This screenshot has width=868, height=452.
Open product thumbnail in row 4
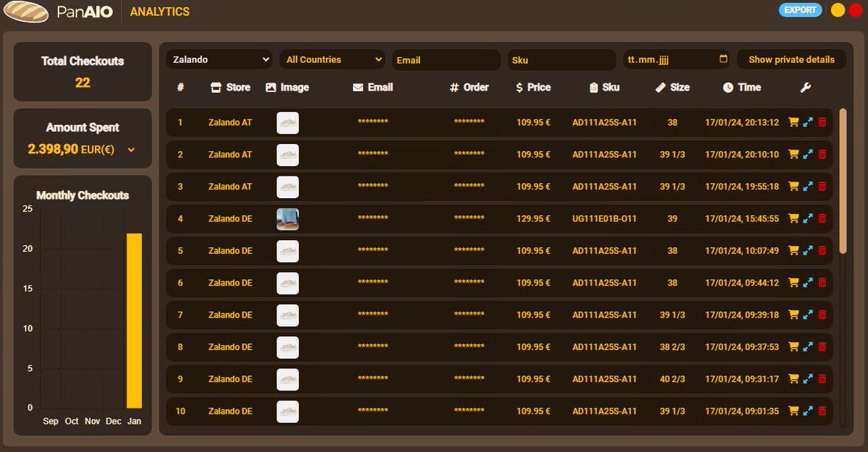click(x=288, y=218)
